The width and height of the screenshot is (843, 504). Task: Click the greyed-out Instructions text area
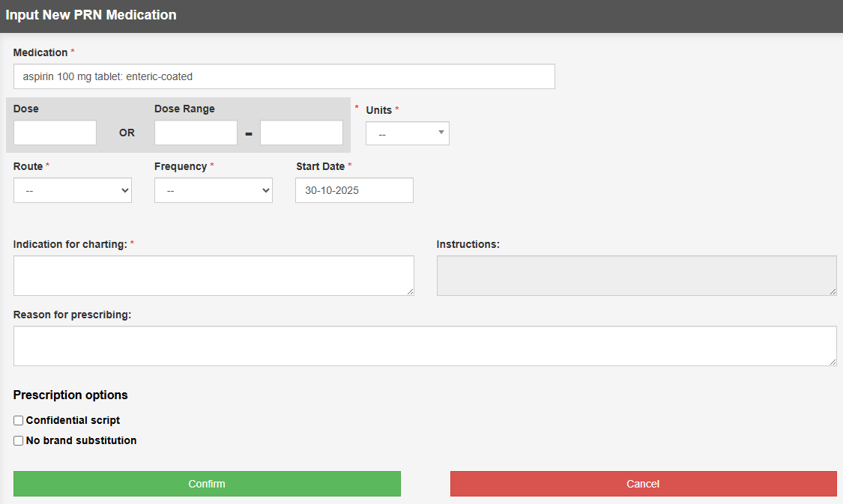point(636,275)
